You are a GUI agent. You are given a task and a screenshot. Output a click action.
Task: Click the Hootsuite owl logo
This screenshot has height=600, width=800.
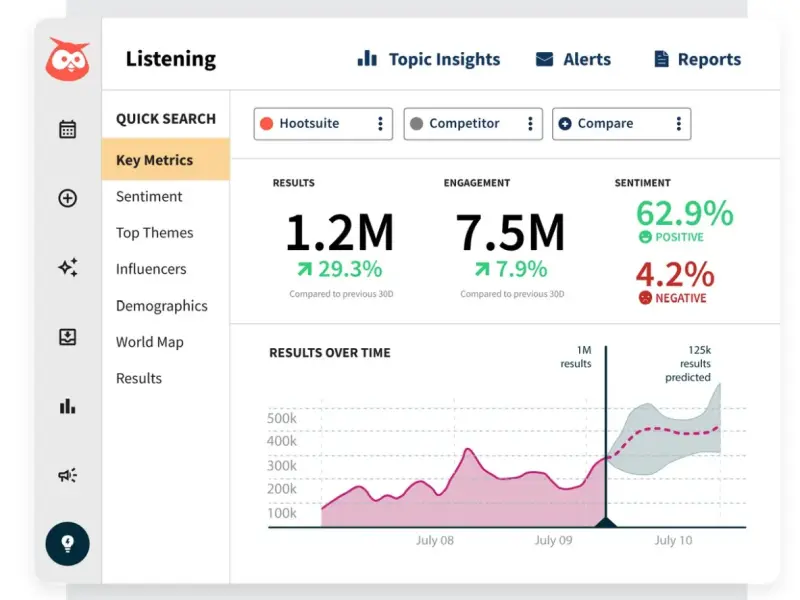67,60
